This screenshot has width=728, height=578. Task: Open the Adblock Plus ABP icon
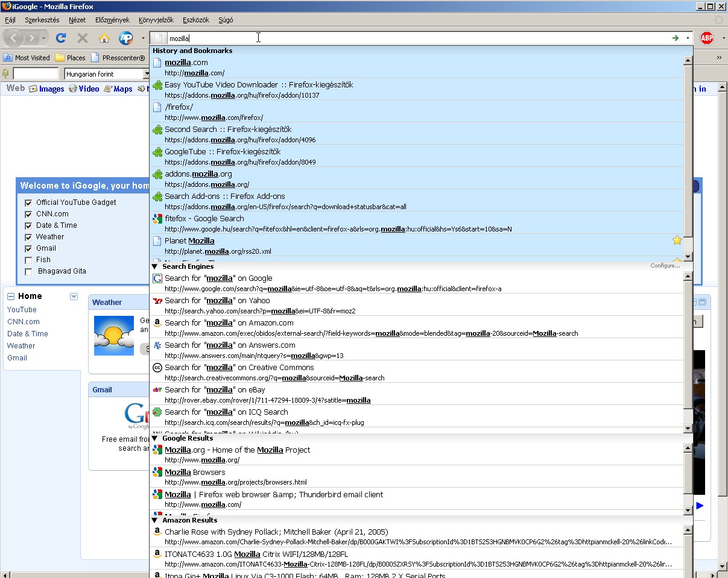click(706, 38)
